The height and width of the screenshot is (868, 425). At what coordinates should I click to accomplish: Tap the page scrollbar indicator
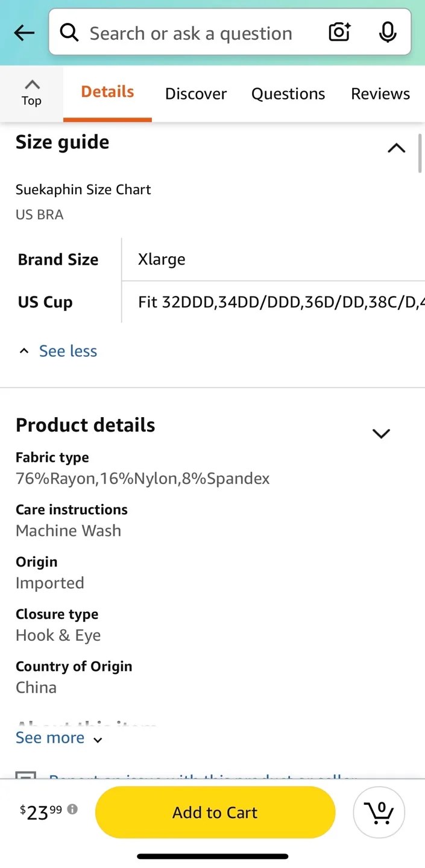420,154
